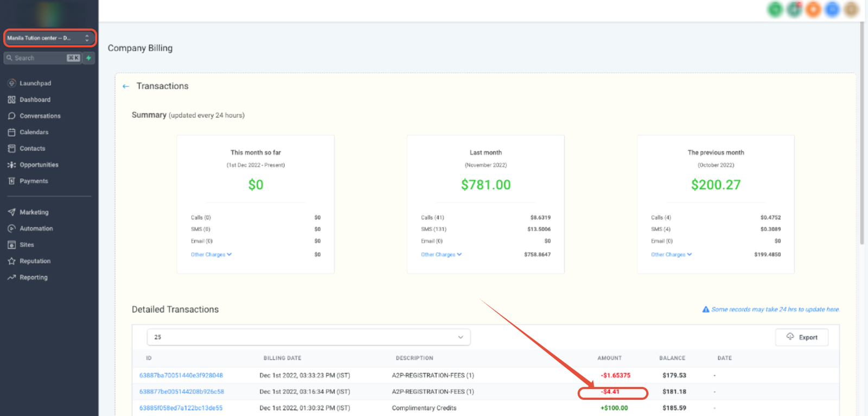The width and height of the screenshot is (868, 416).
Task: Click the Calendars icon in sidebar
Action: pos(11,132)
